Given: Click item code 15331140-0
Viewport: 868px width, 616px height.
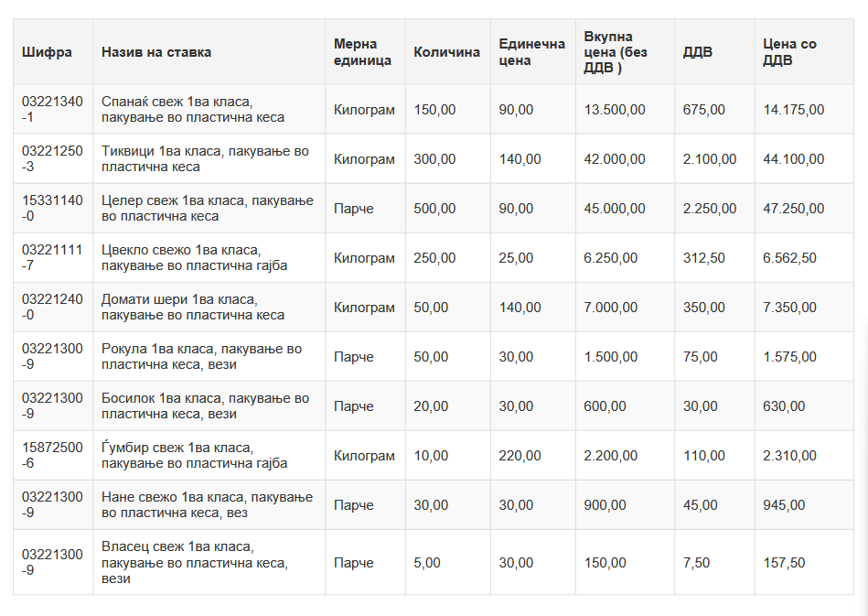Looking at the screenshot, I should point(52,209).
